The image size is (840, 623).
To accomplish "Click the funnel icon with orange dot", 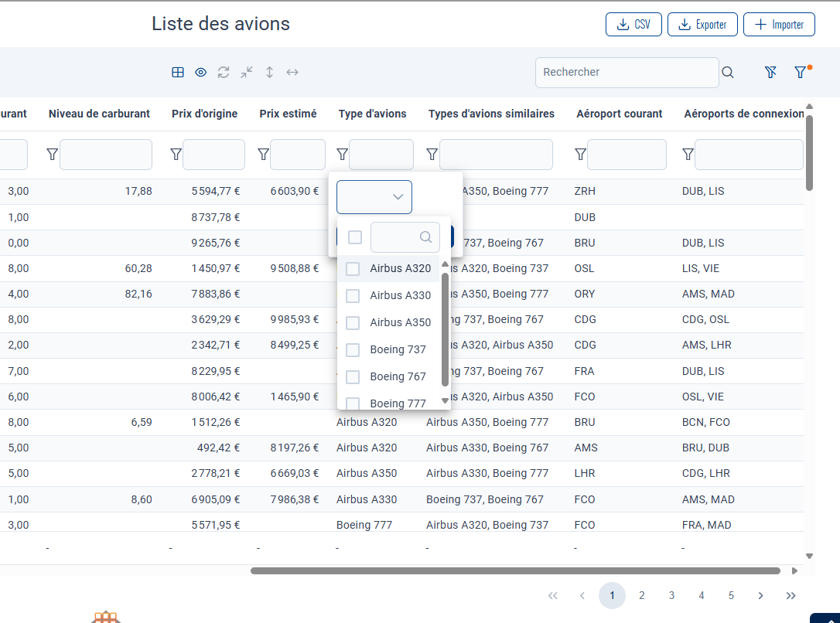I will (x=801, y=72).
